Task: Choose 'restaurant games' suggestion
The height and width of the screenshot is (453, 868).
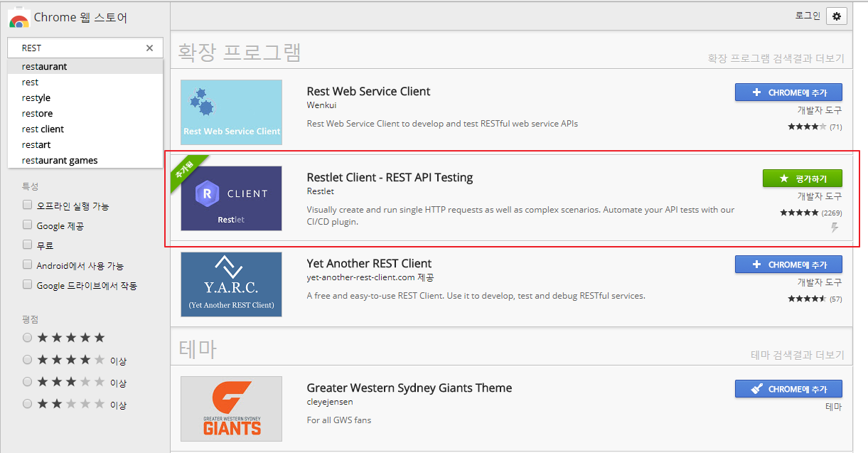Action: 85,160
